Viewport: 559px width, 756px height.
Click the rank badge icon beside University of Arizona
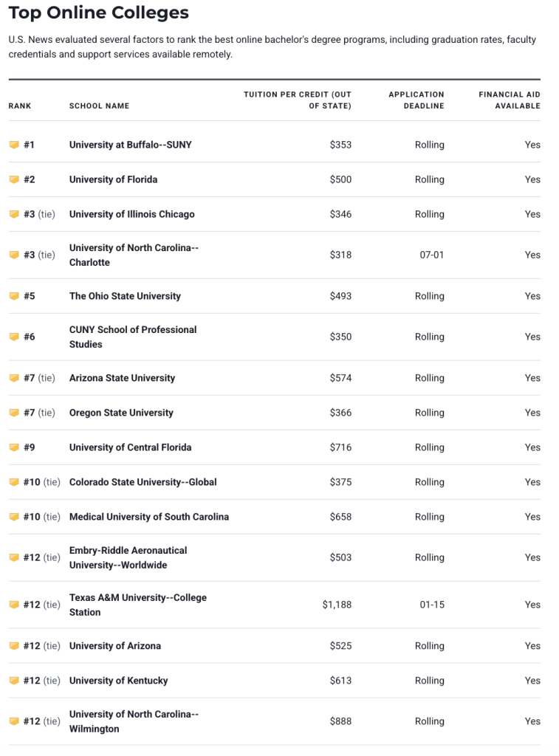[13, 646]
